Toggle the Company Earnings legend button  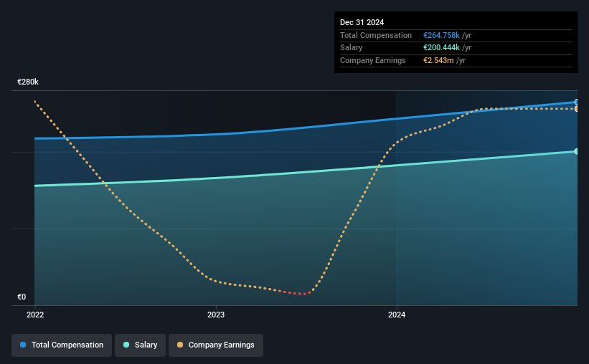point(216,345)
